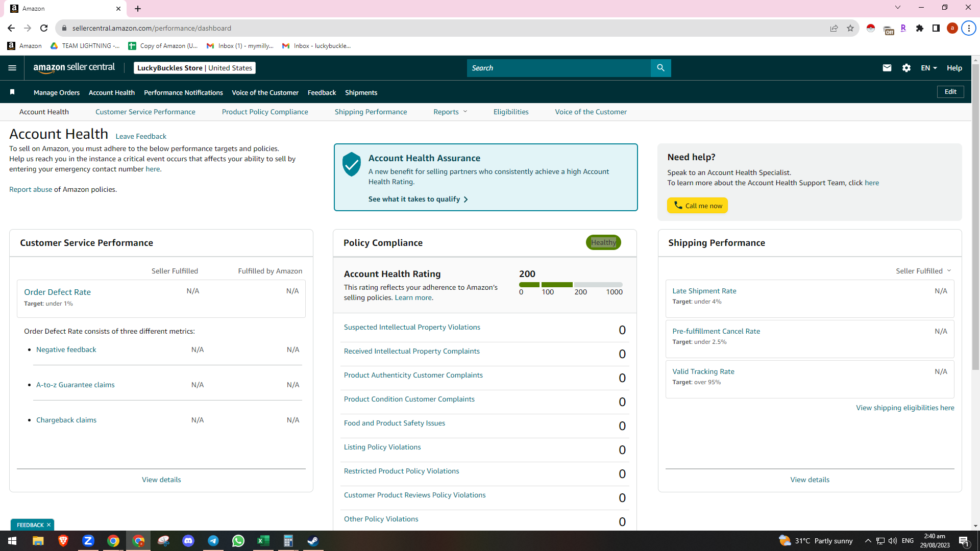The width and height of the screenshot is (980, 551).
Task: Open WhatsApp from the taskbar
Action: (238, 541)
